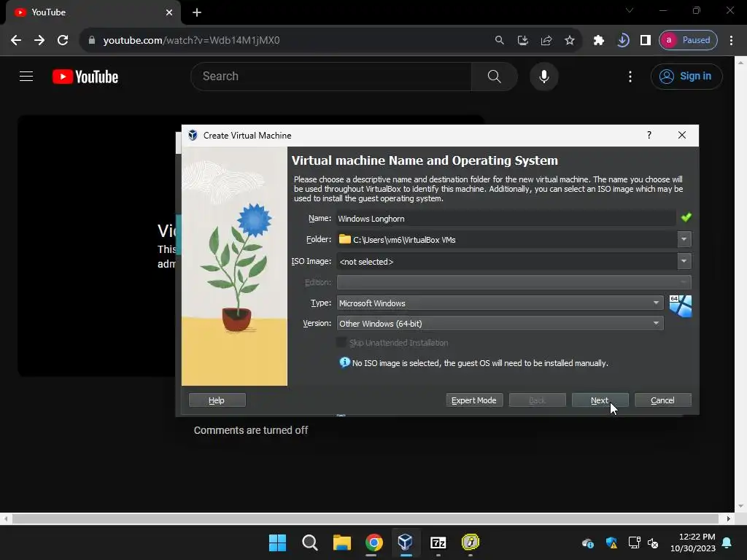747x560 pixels.
Task: Toggle Chrome side panel icon
Action: click(646, 40)
